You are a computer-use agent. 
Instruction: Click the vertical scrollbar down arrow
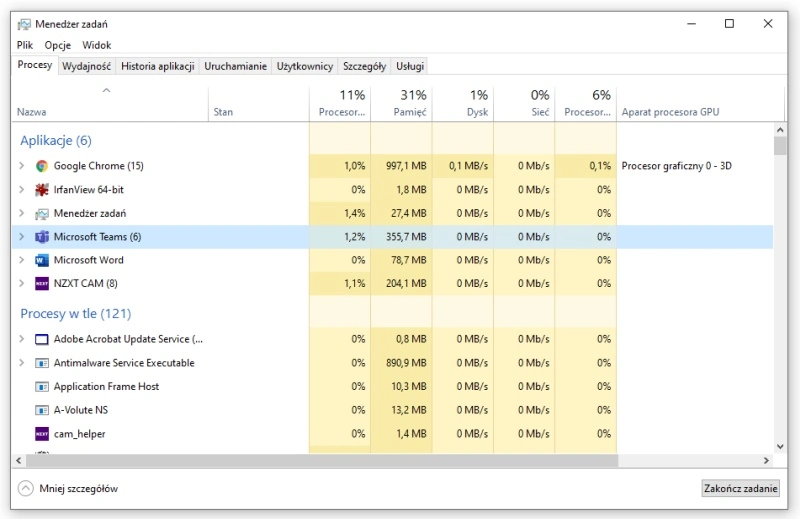pyautogui.click(x=781, y=445)
